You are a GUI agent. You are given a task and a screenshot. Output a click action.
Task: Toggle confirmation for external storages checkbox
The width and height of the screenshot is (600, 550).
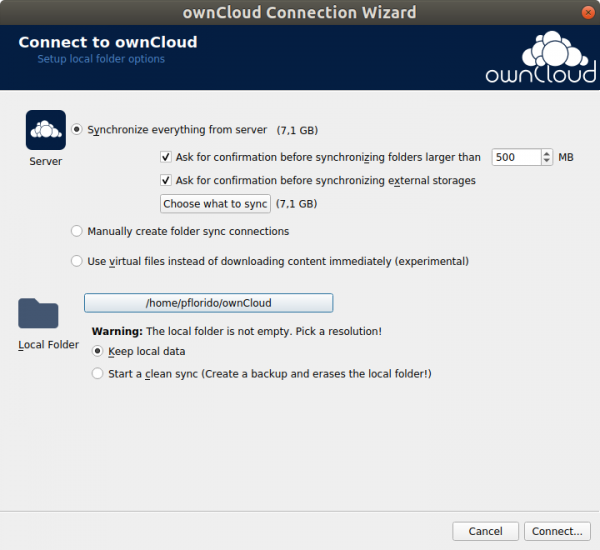[165, 180]
